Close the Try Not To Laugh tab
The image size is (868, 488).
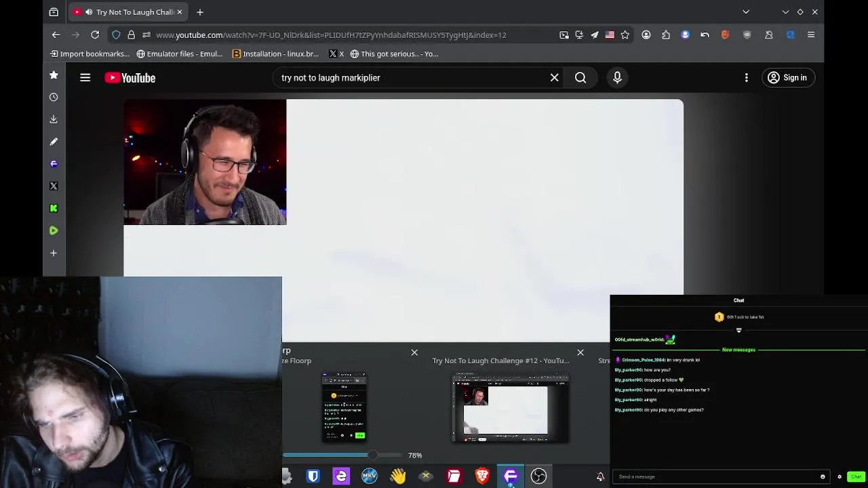coord(180,12)
